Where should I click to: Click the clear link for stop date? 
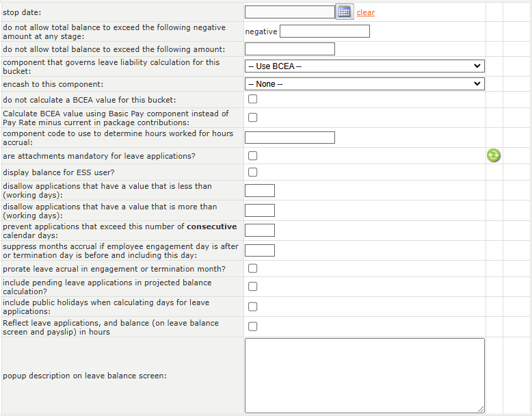[x=366, y=12]
